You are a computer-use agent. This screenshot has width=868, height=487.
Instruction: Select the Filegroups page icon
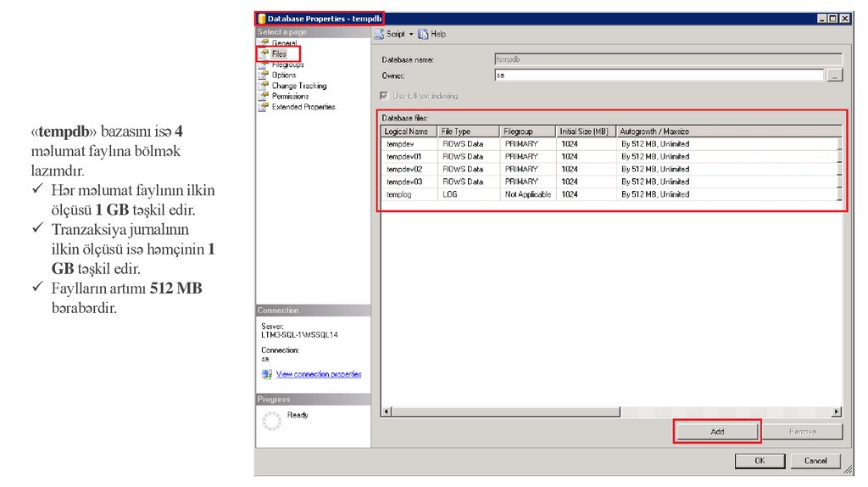pos(263,64)
